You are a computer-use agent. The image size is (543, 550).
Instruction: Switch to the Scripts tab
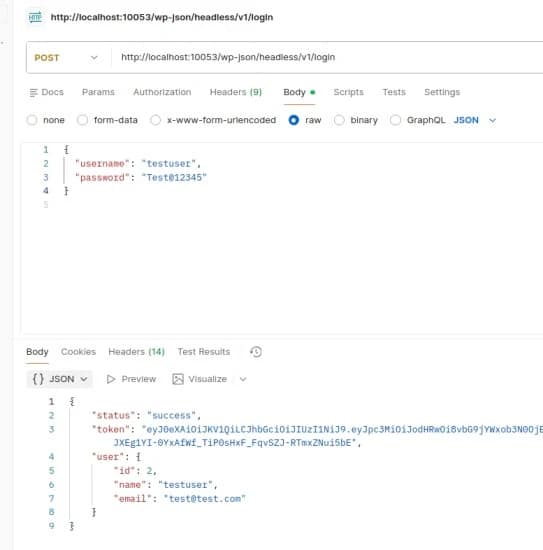pos(348,92)
